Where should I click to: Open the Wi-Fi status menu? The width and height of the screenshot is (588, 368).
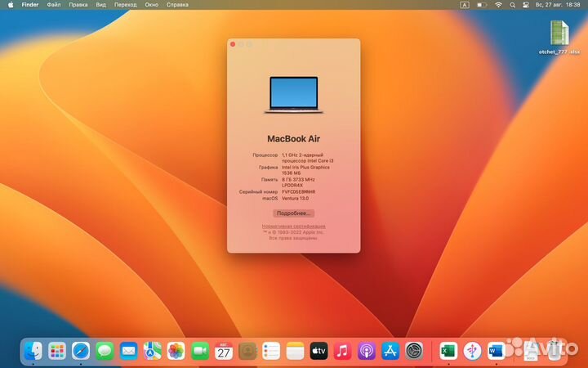pos(498,5)
